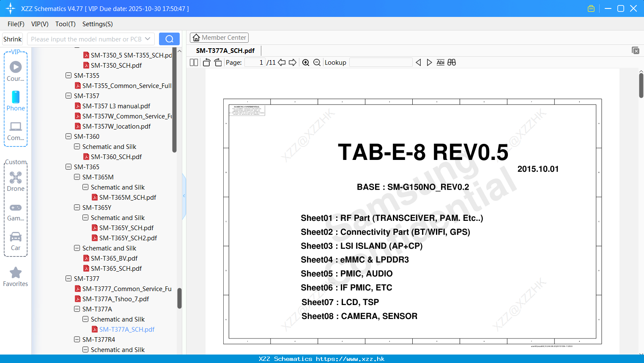Open highlighted SM-T377A_SCH.pdf file
Image resolution: width=644 pixels, height=363 pixels.
tap(127, 329)
